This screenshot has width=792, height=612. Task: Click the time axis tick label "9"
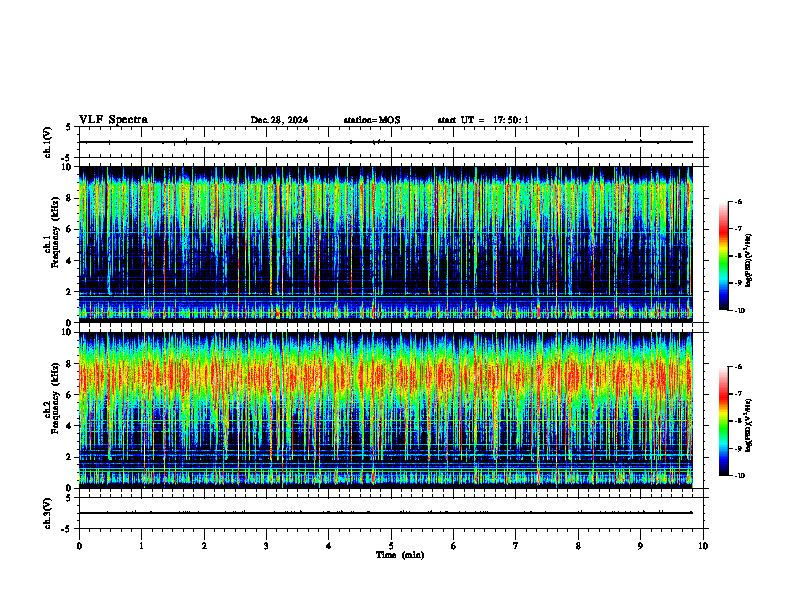[x=640, y=546]
